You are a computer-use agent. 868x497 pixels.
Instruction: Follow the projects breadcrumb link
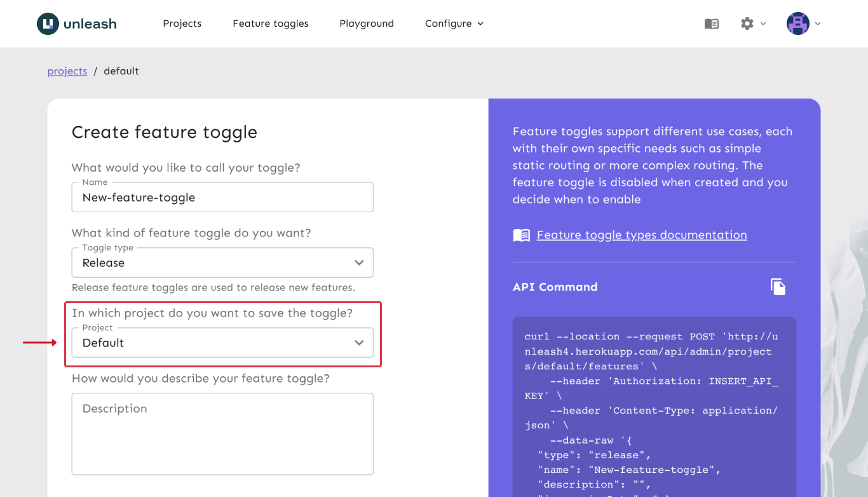67,71
